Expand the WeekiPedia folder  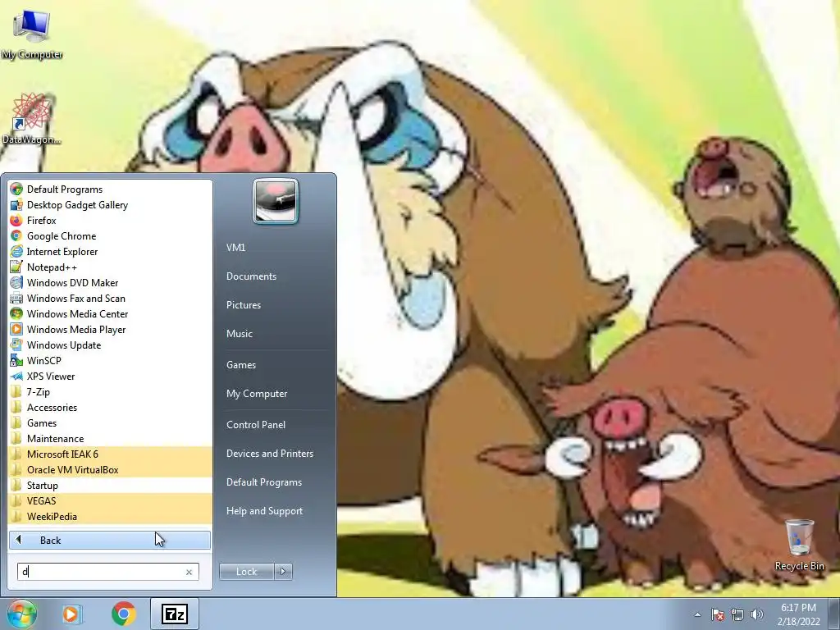[x=110, y=516]
